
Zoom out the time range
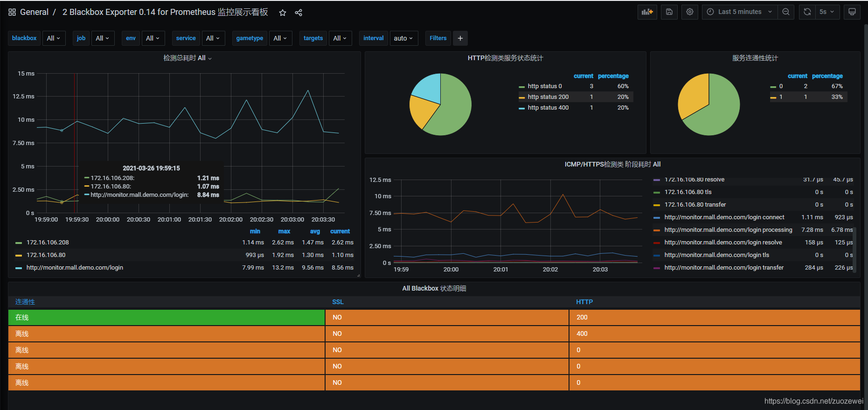[x=786, y=12]
